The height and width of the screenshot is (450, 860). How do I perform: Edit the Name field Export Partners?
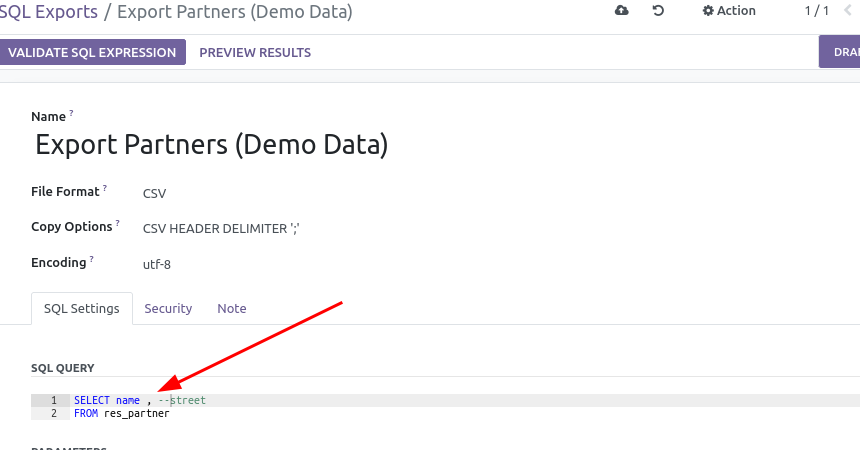(212, 145)
